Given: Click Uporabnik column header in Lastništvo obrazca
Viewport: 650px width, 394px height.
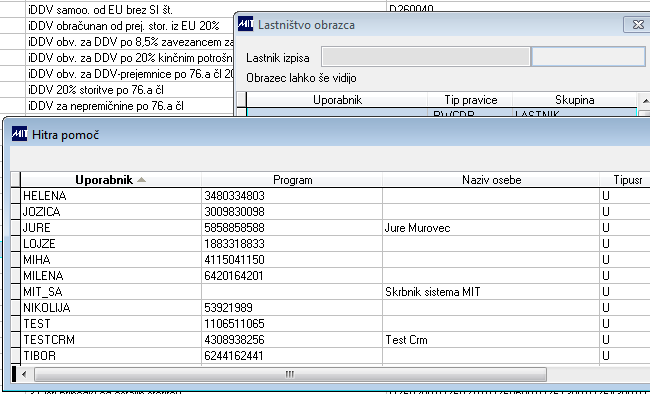Looking at the screenshot, I should (x=337, y=100).
